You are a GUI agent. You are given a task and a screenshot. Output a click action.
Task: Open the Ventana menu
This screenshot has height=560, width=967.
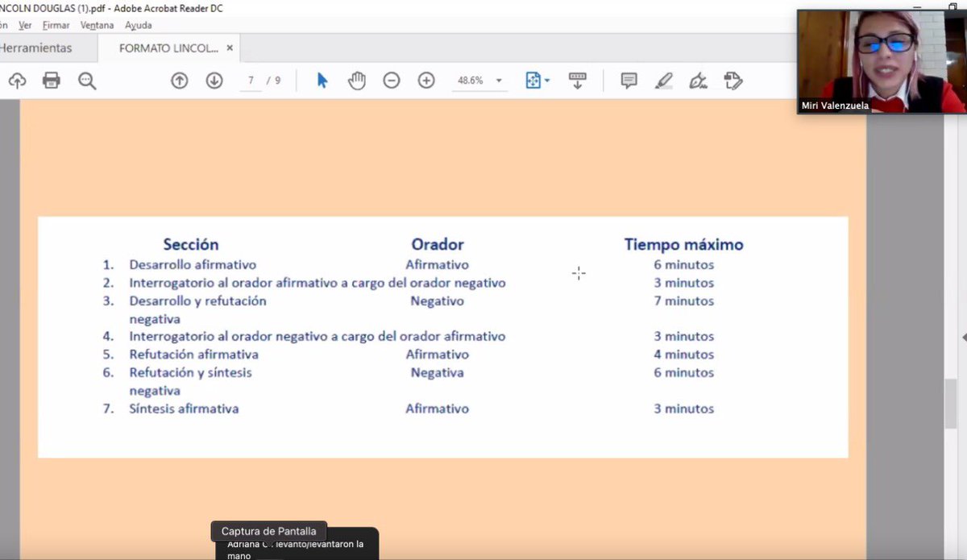97,25
